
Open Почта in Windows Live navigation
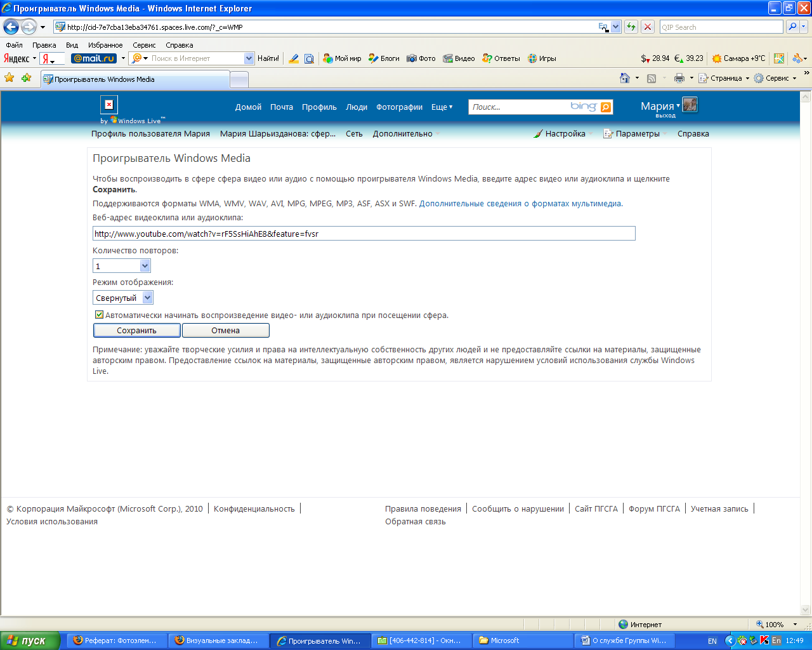click(282, 107)
